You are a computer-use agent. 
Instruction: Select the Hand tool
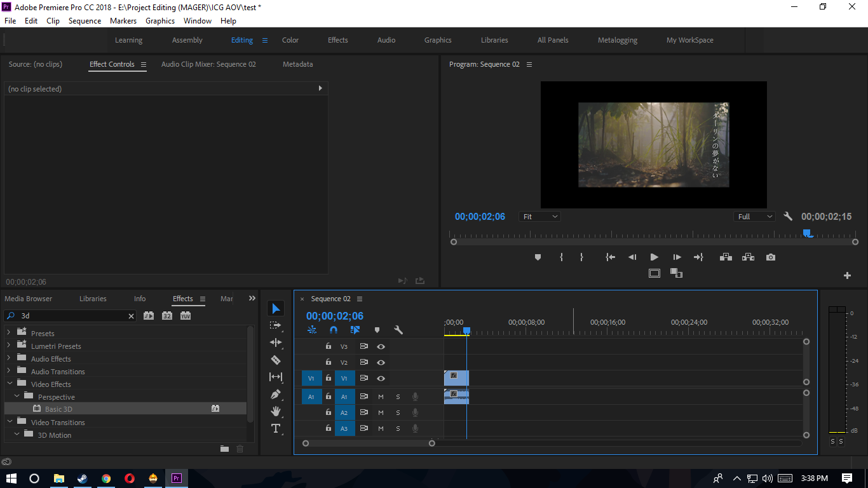click(276, 411)
